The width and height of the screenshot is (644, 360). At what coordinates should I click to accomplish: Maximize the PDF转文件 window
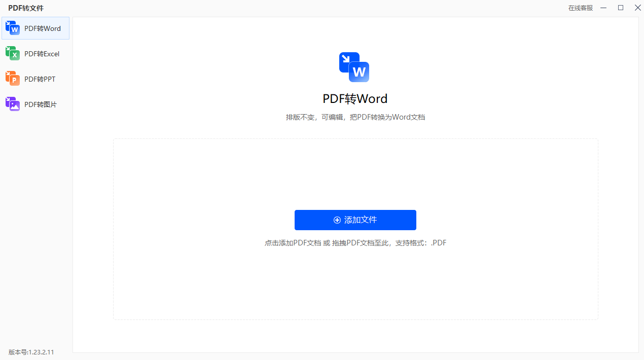[621, 8]
